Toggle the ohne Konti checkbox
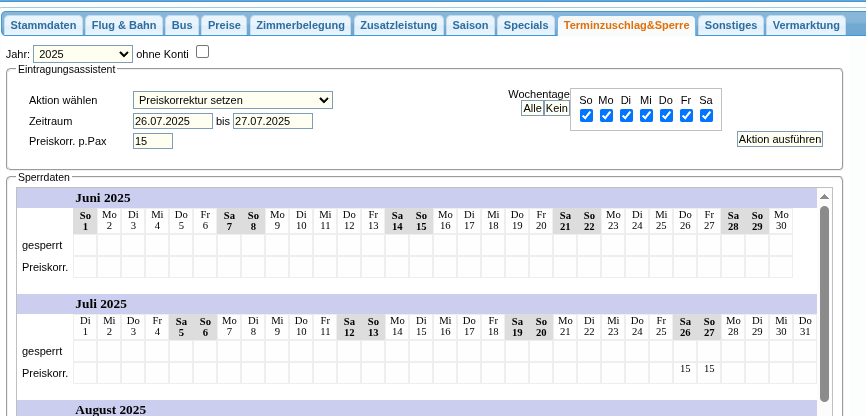 pos(202,52)
